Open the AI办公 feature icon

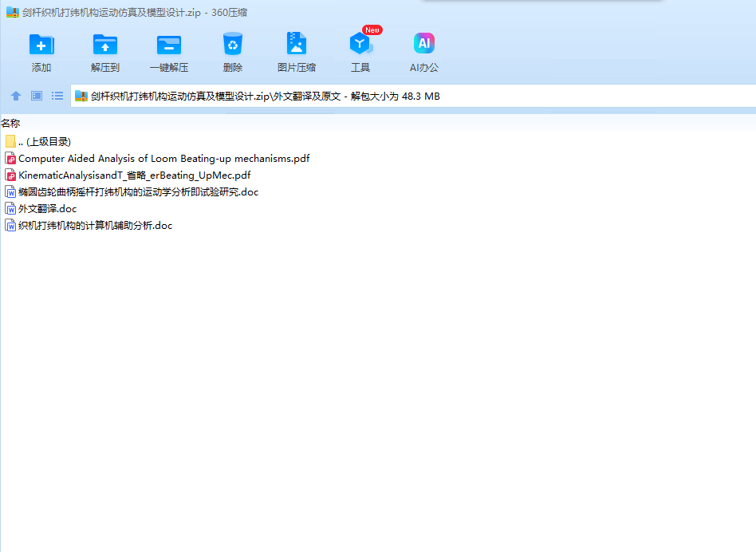[x=424, y=43]
